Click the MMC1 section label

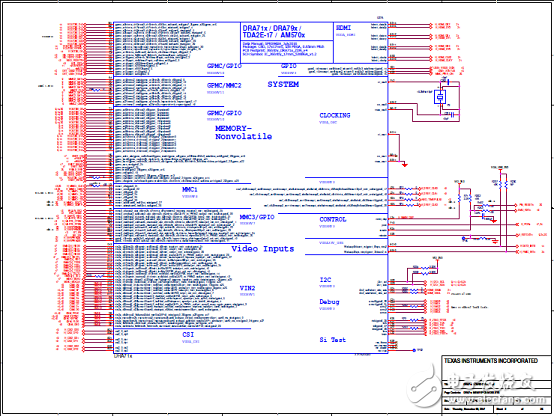(x=190, y=190)
